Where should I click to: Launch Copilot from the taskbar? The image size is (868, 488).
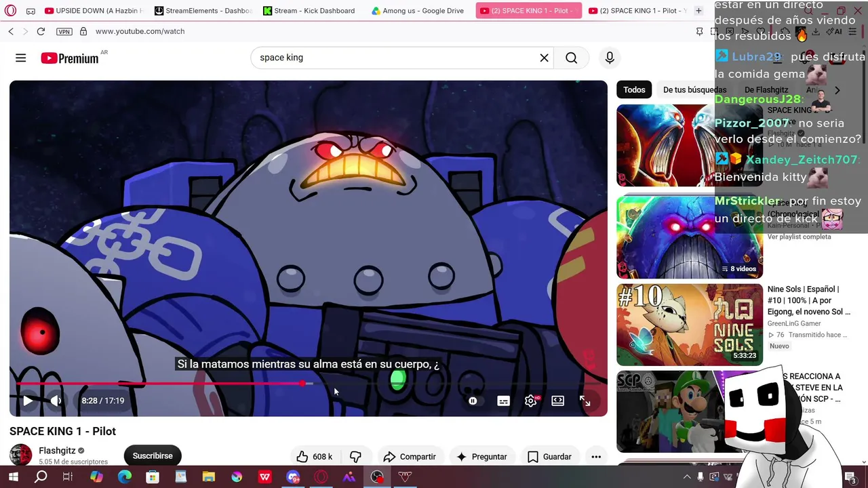[x=96, y=477]
